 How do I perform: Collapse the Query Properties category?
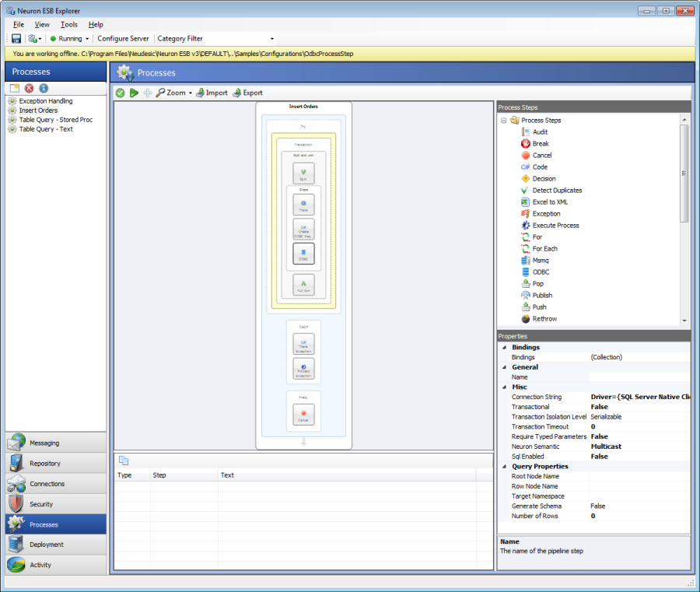click(505, 467)
